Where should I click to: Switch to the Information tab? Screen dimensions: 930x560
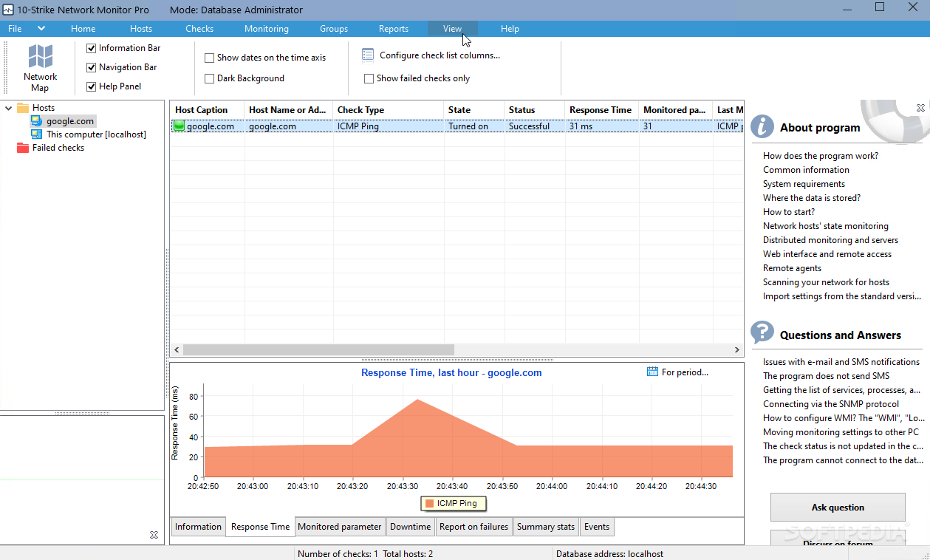(198, 527)
